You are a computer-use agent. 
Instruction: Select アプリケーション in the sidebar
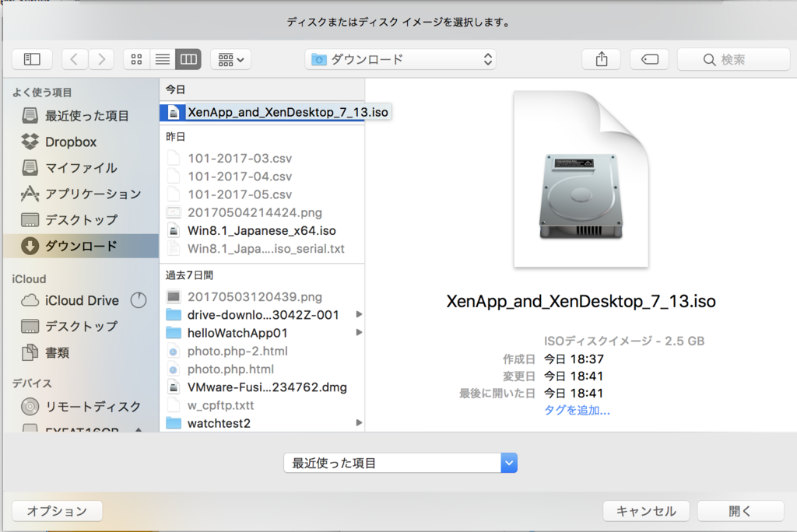pos(81,194)
